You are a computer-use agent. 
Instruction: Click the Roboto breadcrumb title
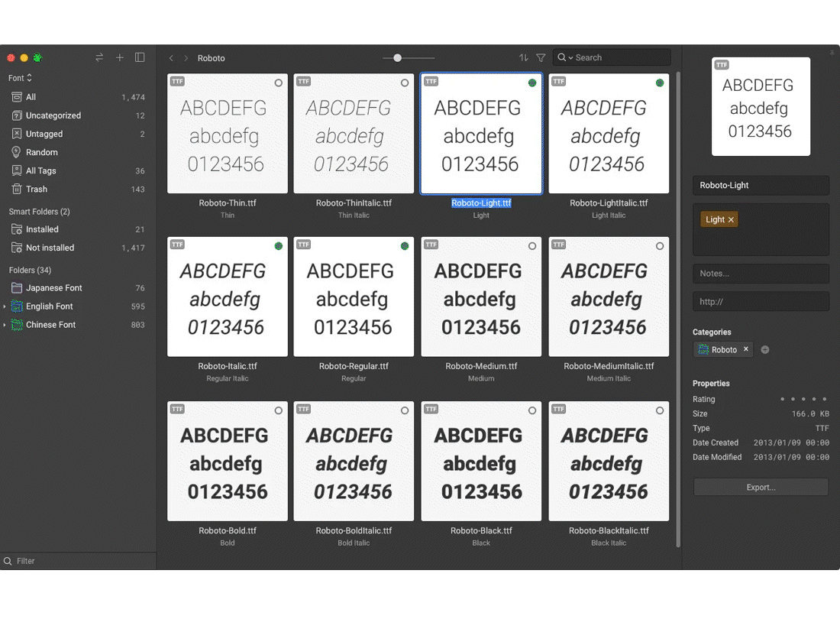point(211,58)
